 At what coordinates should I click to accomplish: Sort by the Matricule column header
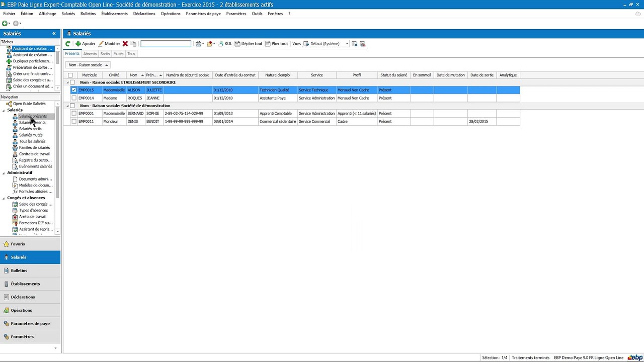click(x=90, y=75)
